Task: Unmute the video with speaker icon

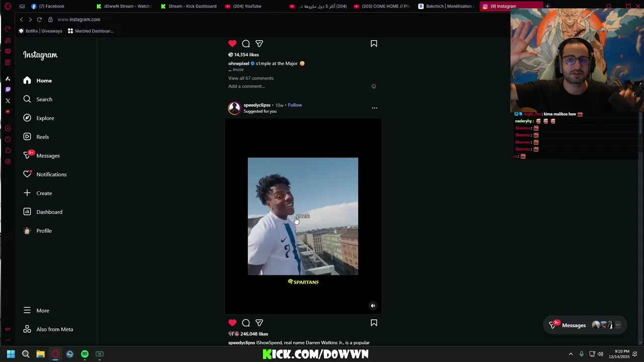Action: coord(373,306)
